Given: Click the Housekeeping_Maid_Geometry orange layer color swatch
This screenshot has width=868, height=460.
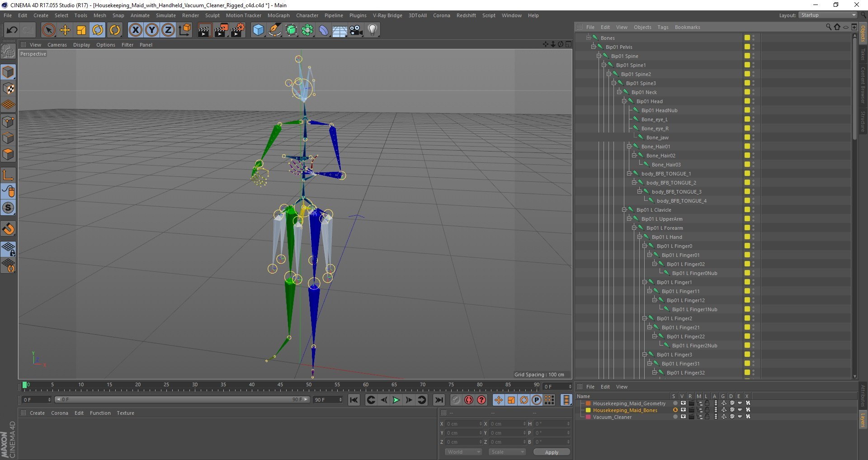Looking at the screenshot, I should pos(588,403).
